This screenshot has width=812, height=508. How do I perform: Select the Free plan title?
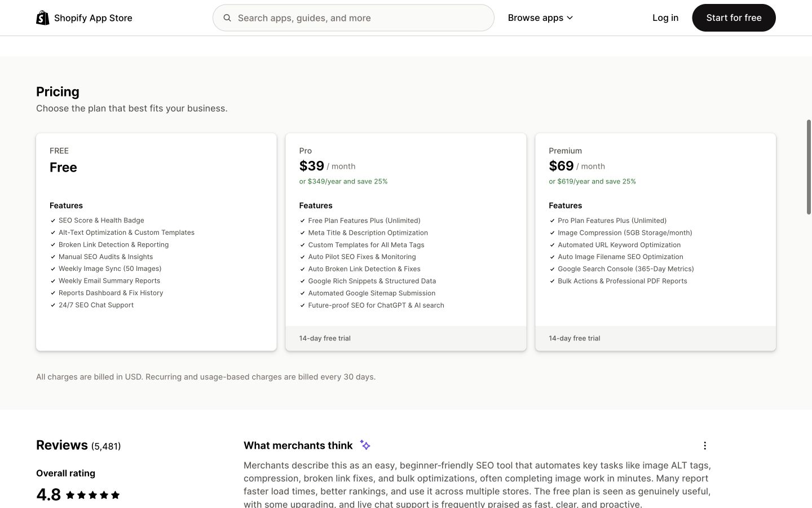(63, 167)
